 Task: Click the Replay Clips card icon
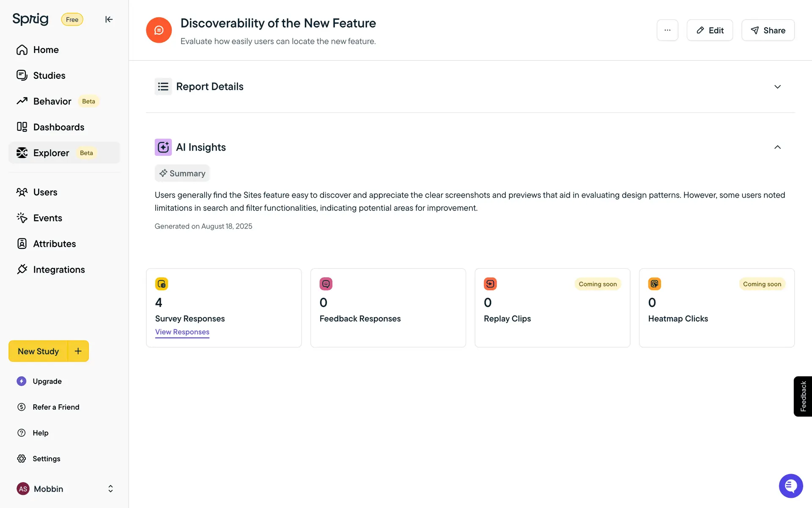tap(490, 284)
